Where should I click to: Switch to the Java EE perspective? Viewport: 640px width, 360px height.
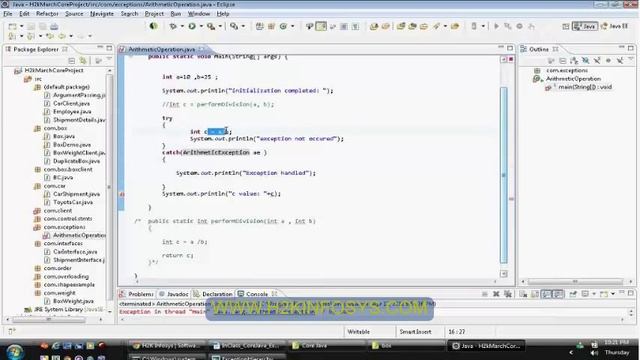pyautogui.click(x=615, y=27)
